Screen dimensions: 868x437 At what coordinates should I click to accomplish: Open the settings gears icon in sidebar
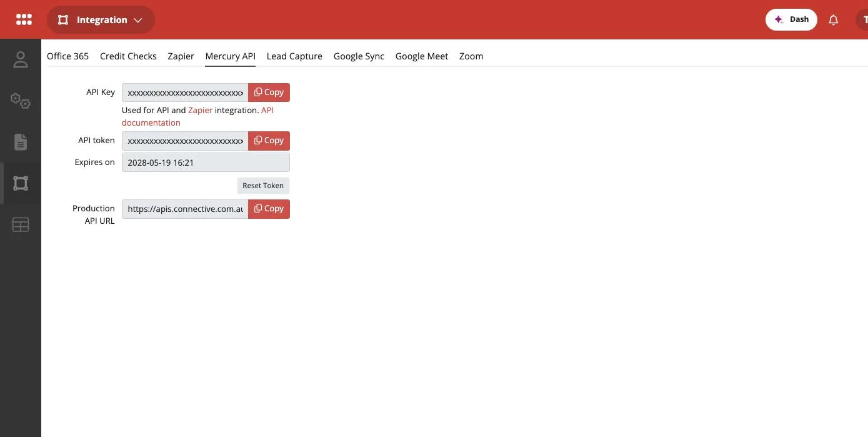click(x=21, y=101)
